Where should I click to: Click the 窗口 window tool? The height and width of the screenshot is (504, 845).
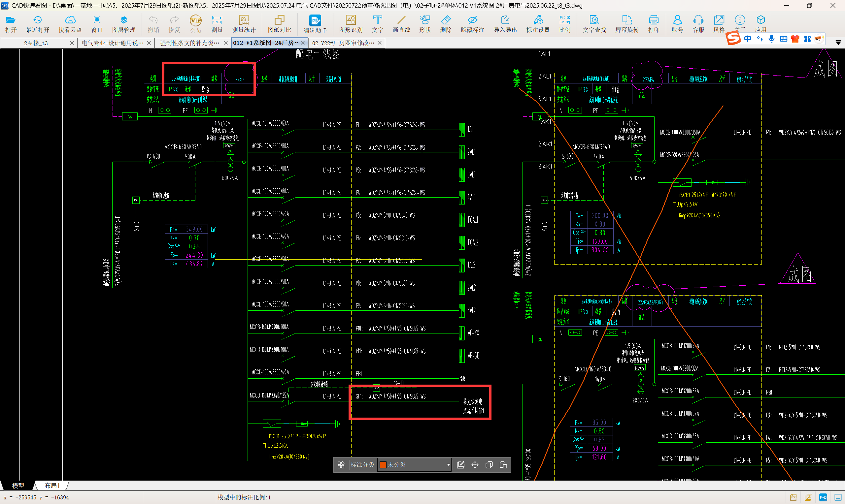(x=97, y=24)
